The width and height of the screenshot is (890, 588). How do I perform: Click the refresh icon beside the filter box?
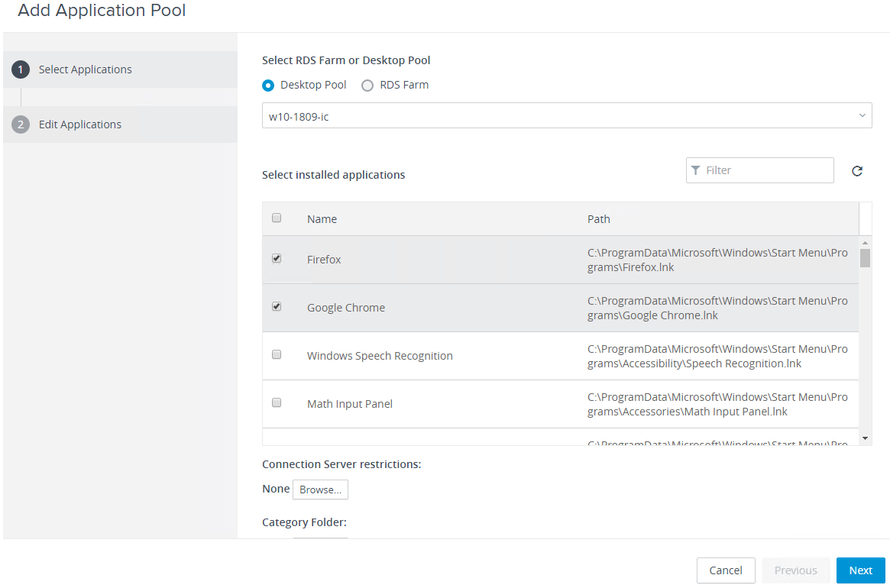pyautogui.click(x=857, y=171)
